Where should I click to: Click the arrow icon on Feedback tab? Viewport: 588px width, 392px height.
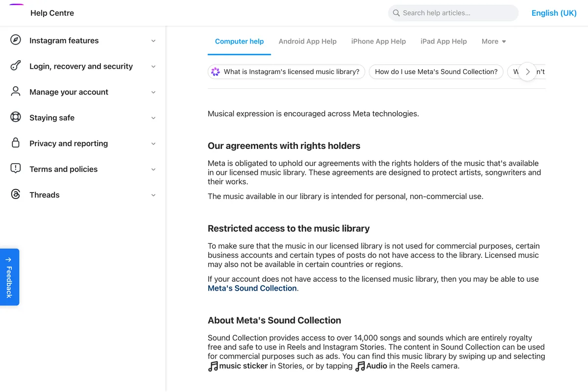click(8, 260)
